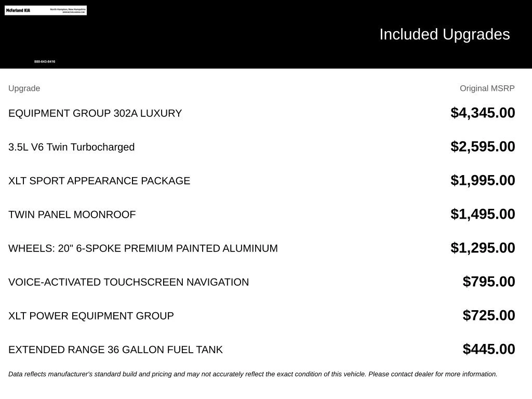The image size is (532, 399).
Task: Click the Upgrade column header
Action: click(24, 88)
